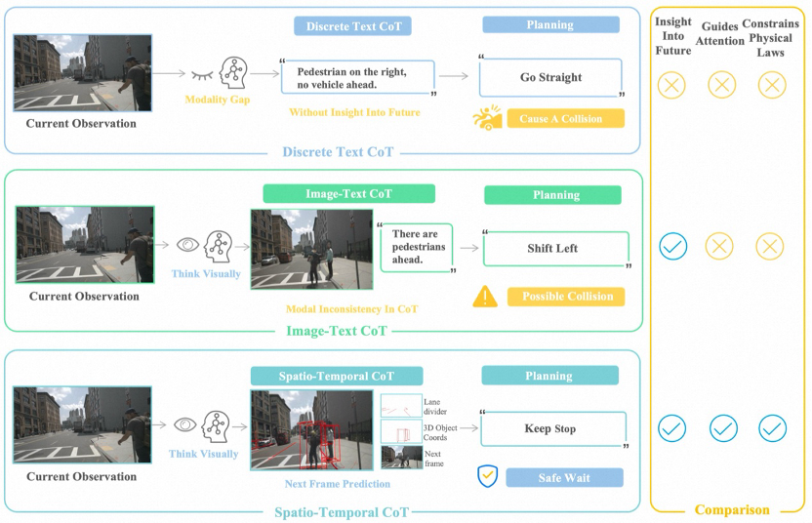Click the brain icon in Spatio-Temporal CoT row
This screenshot has height=523, width=812.
216,426
